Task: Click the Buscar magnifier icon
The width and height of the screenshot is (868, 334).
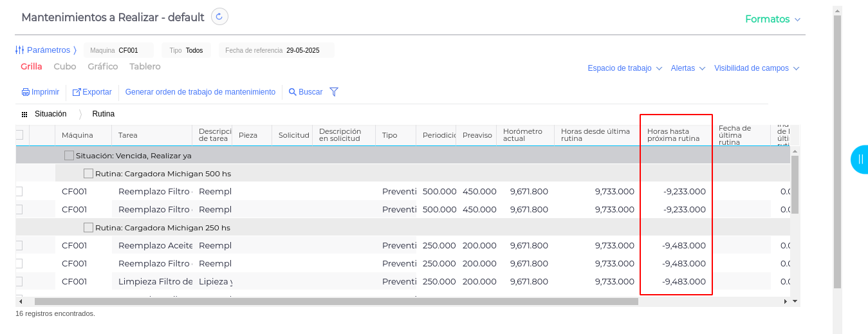Action: coord(293,92)
